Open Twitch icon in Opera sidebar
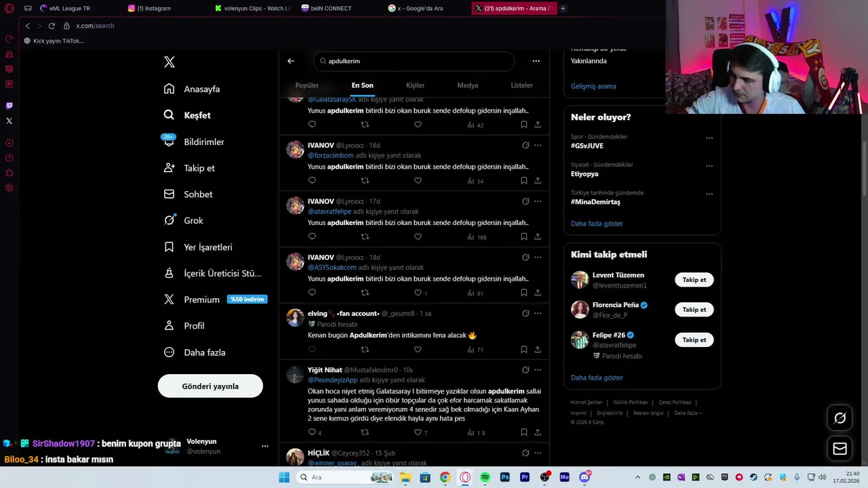Screen dimensions: 868x488 pyautogui.click(x=9, y=106)
